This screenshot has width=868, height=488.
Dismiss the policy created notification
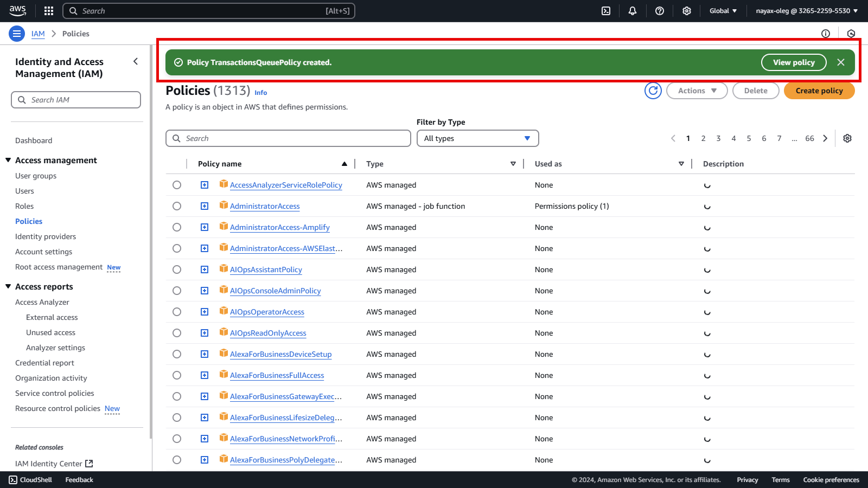coord(841,62)
